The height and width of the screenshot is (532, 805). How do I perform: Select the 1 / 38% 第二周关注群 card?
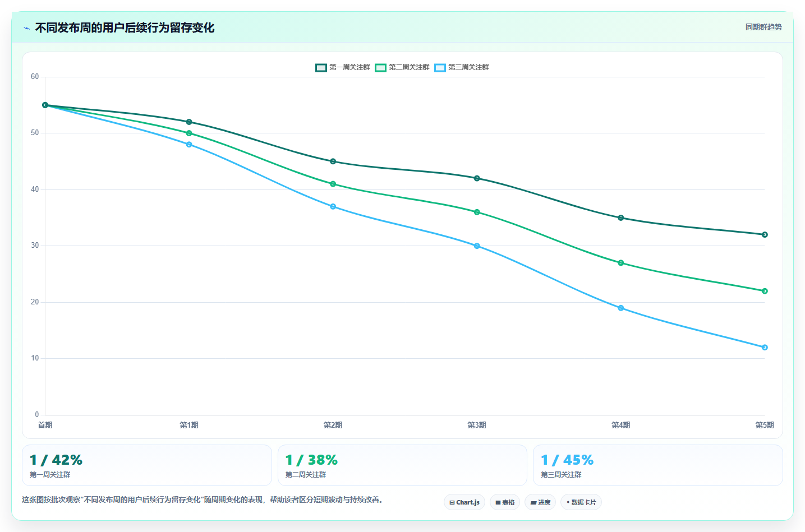402,465
